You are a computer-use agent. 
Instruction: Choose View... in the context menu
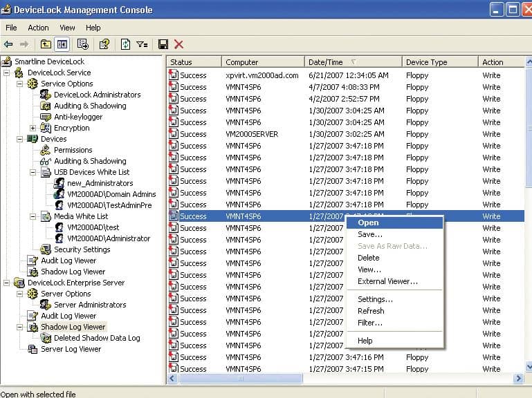[395, 269]
